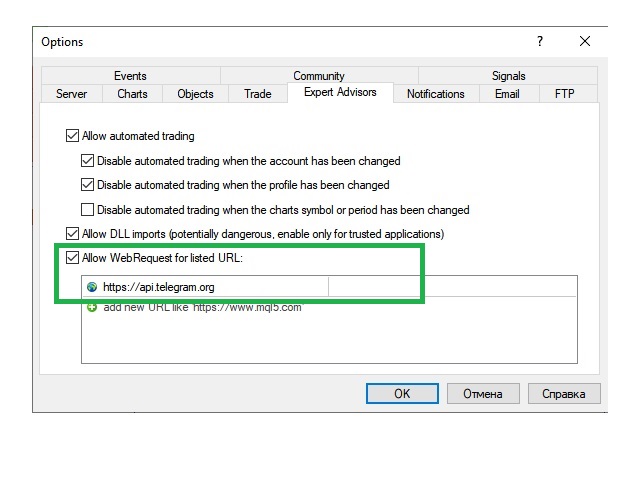
Task: Click the Отмена cancel button
Action: tap(483, 393)
